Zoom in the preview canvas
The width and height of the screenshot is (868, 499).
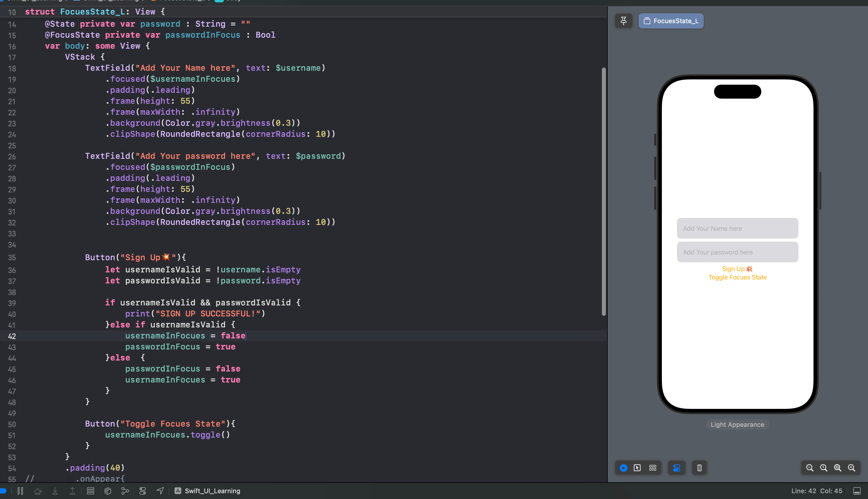(x=851, y=468)
